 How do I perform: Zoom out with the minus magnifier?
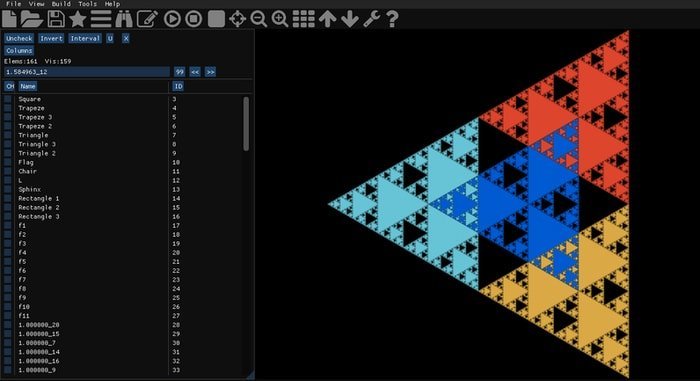258,19
